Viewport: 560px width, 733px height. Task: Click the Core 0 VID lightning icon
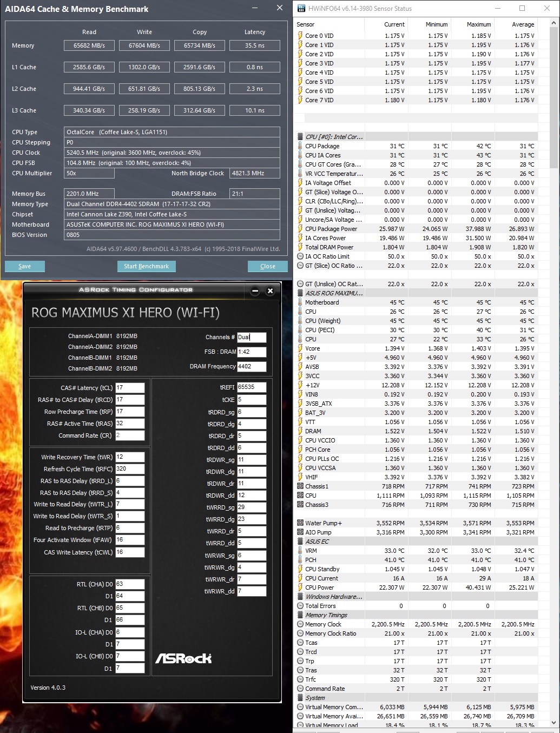point(300,36)
